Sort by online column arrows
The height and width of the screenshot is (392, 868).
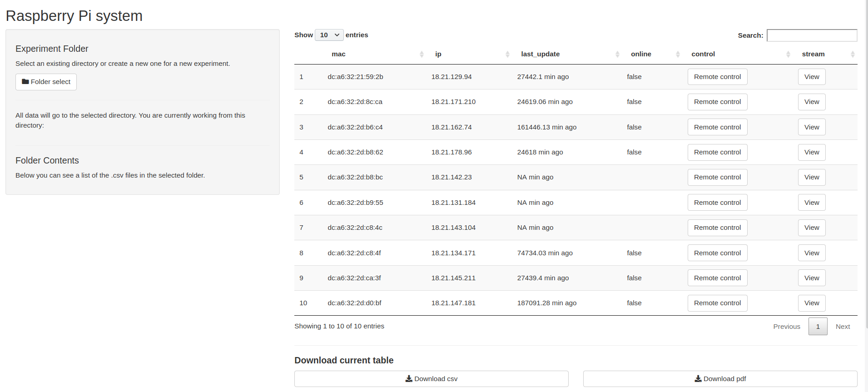pos(678,54)
